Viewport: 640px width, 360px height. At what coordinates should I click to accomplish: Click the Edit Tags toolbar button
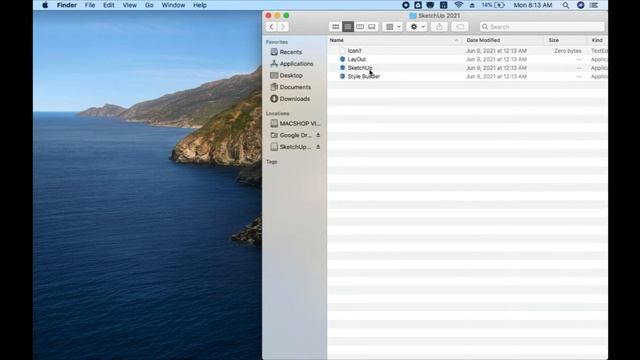click(460, 27)
